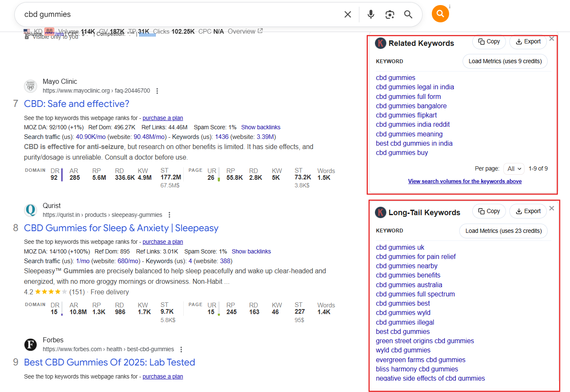Clear the search box with X icon

(348, 14)
